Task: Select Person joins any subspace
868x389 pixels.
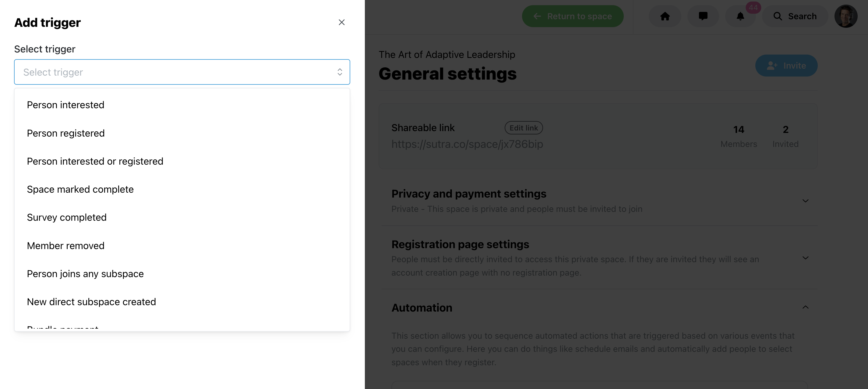Action: coord(182,274)
